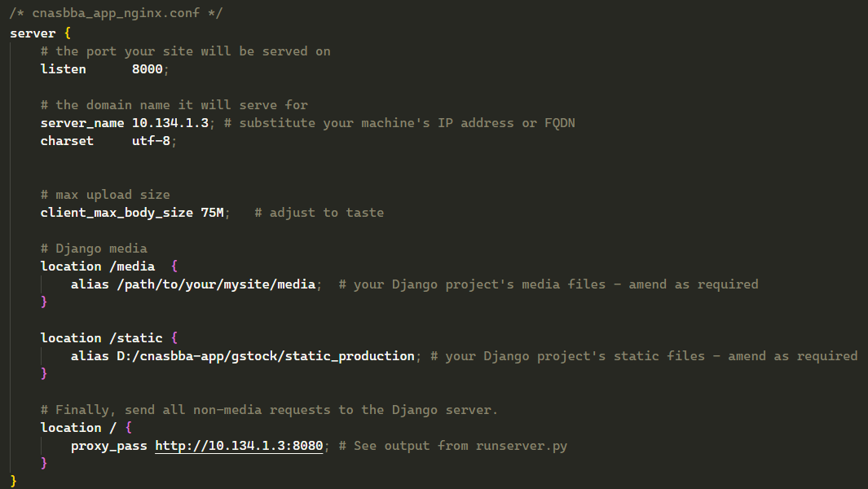
Task: Click the '# Django media' comment line
Action: point(94,249)
